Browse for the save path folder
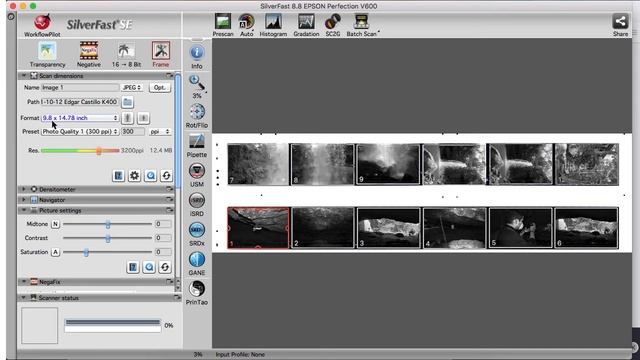Image resolution: width=640 pixels, height=360 pixels. click(x=127, y=102)
